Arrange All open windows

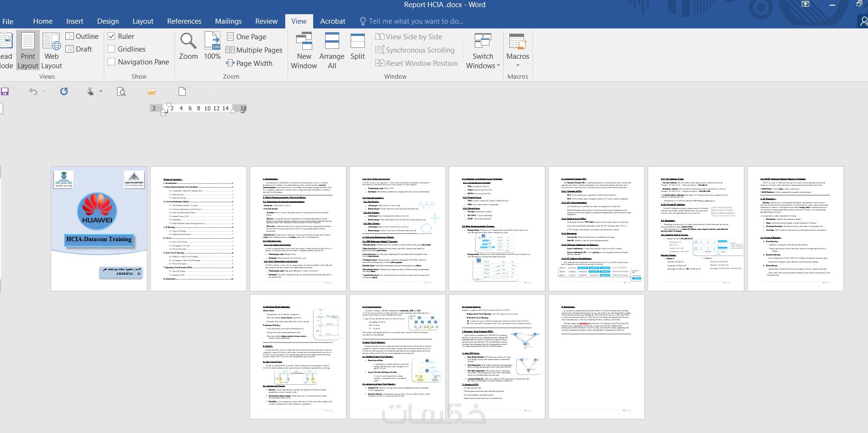[x=332, y=51]
